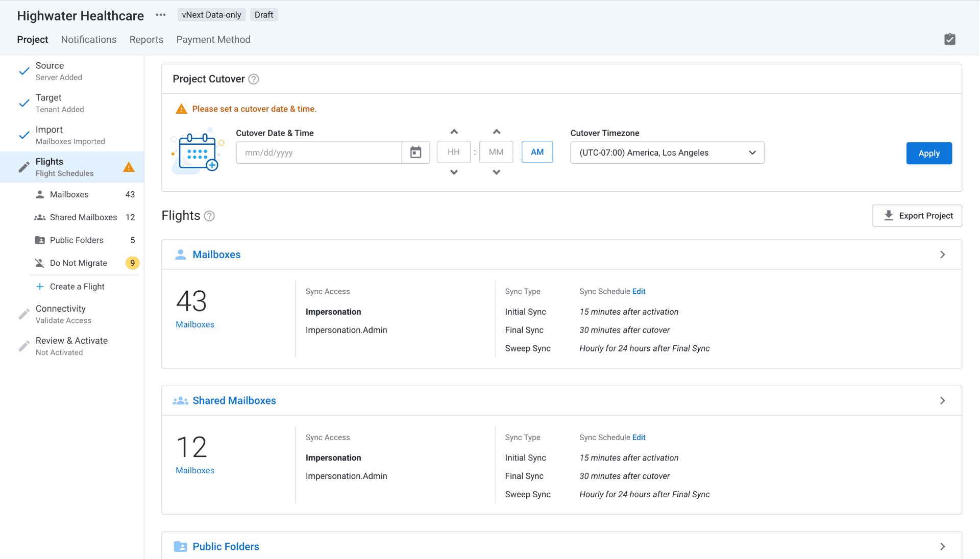The width and height of the screenshot is (980, 559).
Task: Click the plus icon beside Create a Flight
Action: [x=40, y=287]
